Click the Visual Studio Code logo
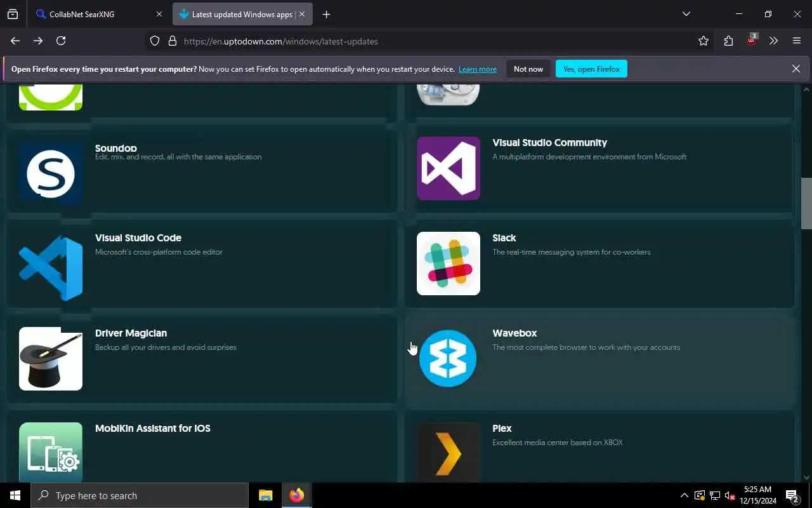812x508 pixels. tap(51, 267)
